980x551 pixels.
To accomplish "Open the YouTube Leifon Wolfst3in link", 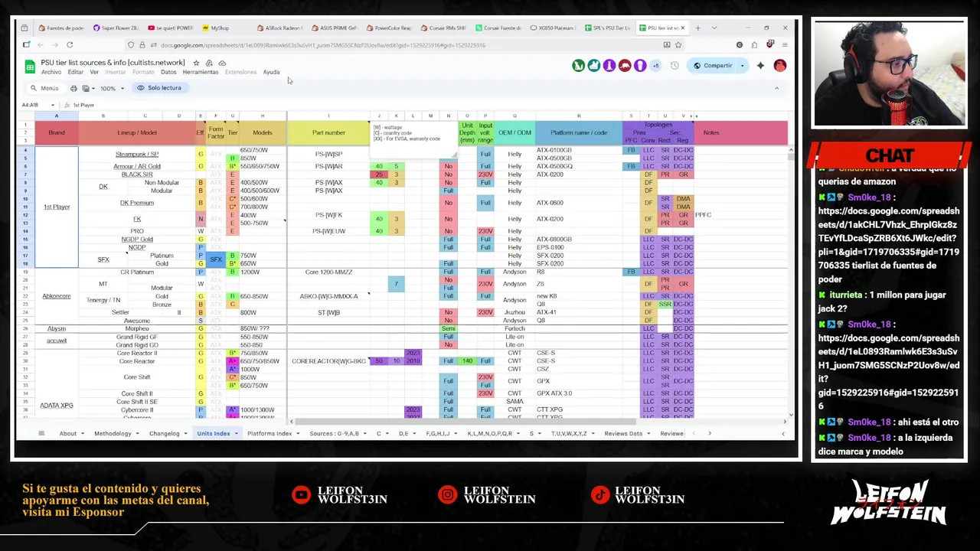I will point(340,495).
